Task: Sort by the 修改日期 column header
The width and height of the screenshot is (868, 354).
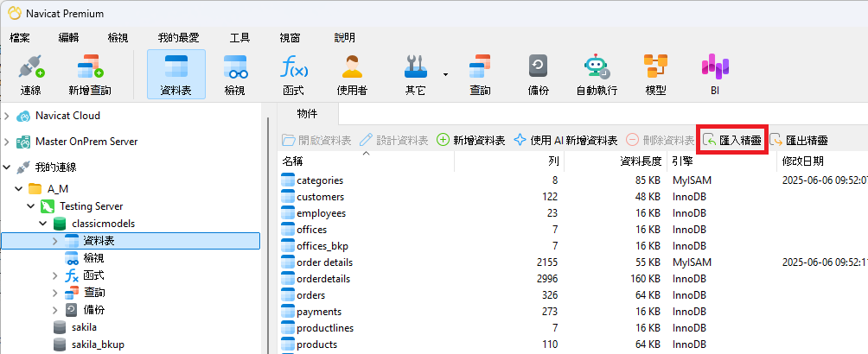Action: point(822,161)
